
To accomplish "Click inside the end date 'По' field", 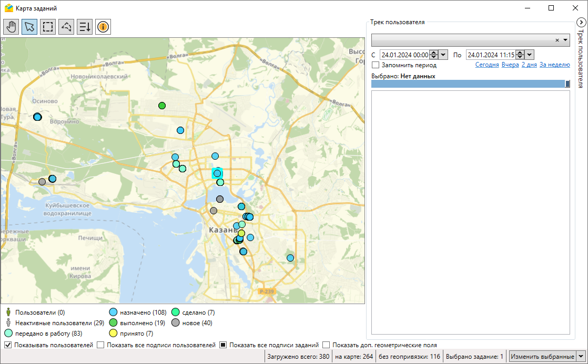I will pos(490,55).
